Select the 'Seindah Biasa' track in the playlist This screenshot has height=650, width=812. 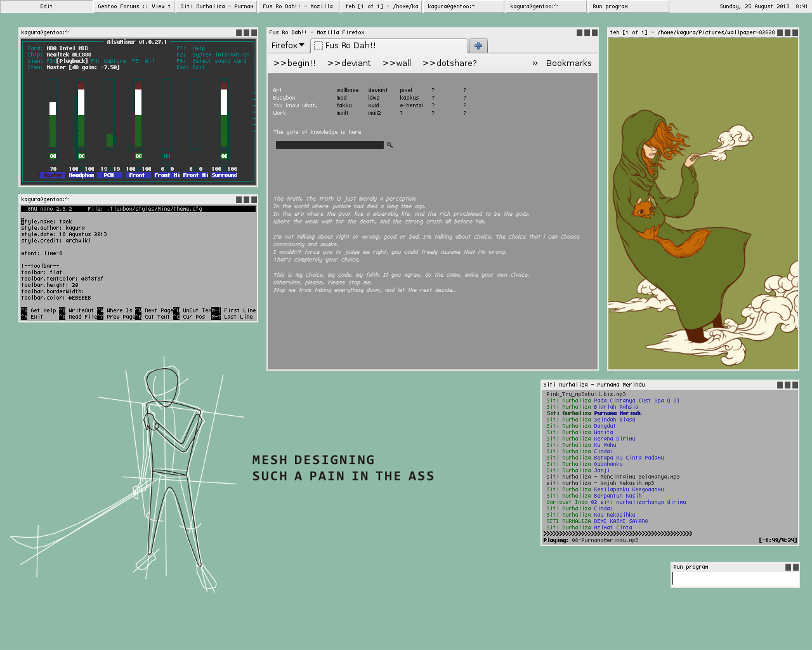click(x=591, y=420)
